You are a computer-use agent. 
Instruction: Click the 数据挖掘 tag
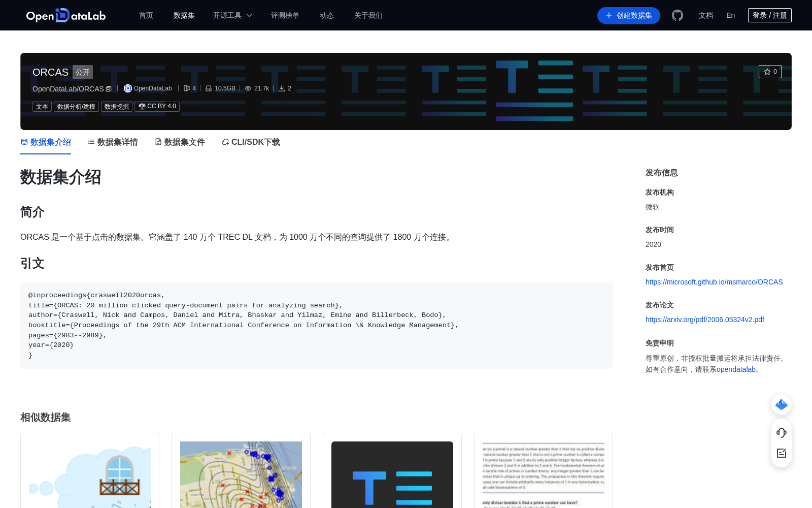(117, 107)
